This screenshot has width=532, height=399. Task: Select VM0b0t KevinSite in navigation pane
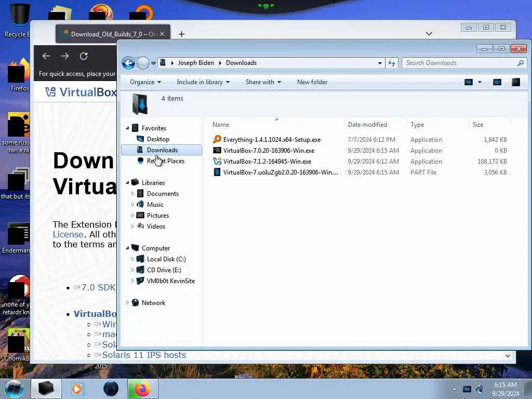[x=170, y=281]
